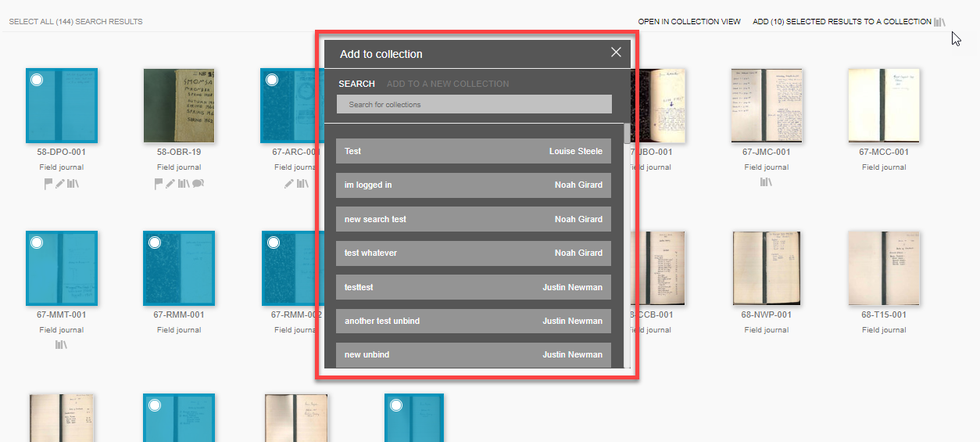Open the comments bubble icon under 58-OBR-19
Image resolution: width=980 pixels, height=442 pixels.
(x=199, y=184)
